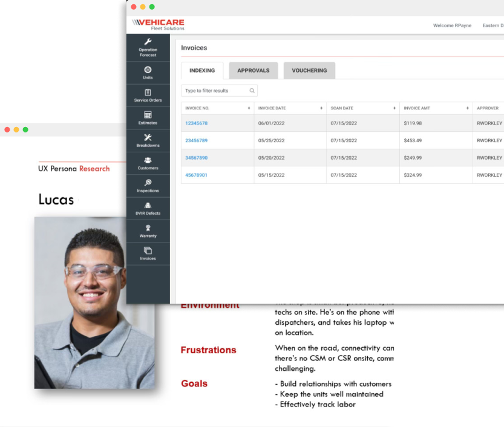Open the Units sidebar icon
504x427 pixels.
pos(148,70)
